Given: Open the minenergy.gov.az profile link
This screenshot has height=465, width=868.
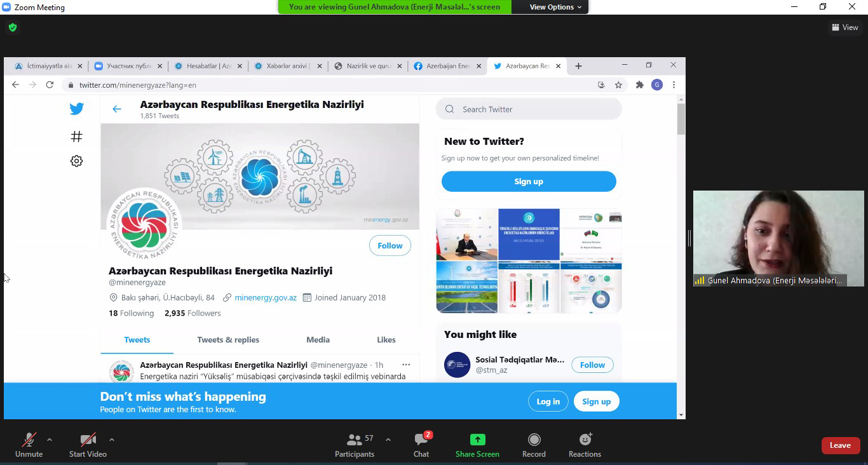Looking at the screenshot, I should [266, 297].
